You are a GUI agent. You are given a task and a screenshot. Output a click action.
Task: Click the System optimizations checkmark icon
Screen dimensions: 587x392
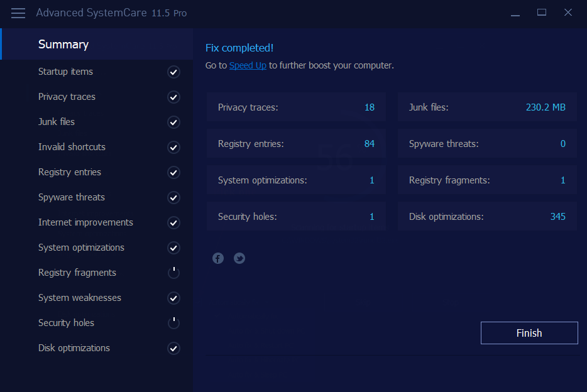point(173,248)
